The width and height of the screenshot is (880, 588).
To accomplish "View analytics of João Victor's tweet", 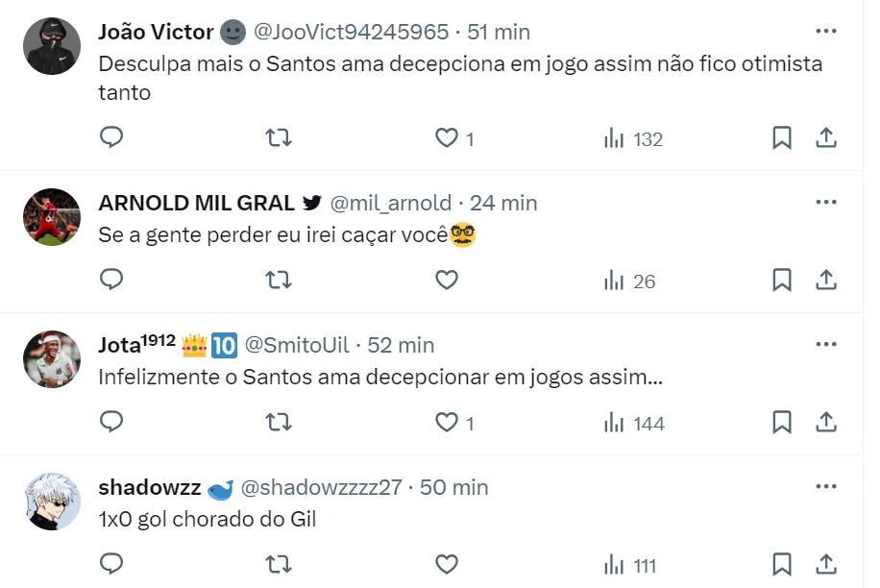I will click(x=633, y=138).
